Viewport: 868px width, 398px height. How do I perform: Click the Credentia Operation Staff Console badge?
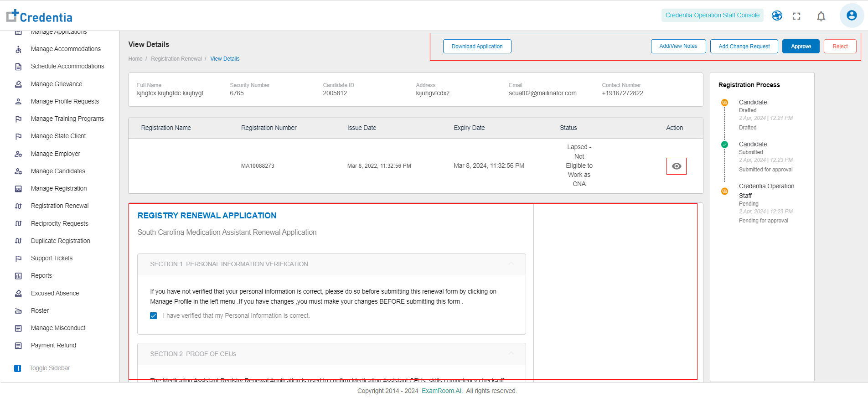point(713,16)
